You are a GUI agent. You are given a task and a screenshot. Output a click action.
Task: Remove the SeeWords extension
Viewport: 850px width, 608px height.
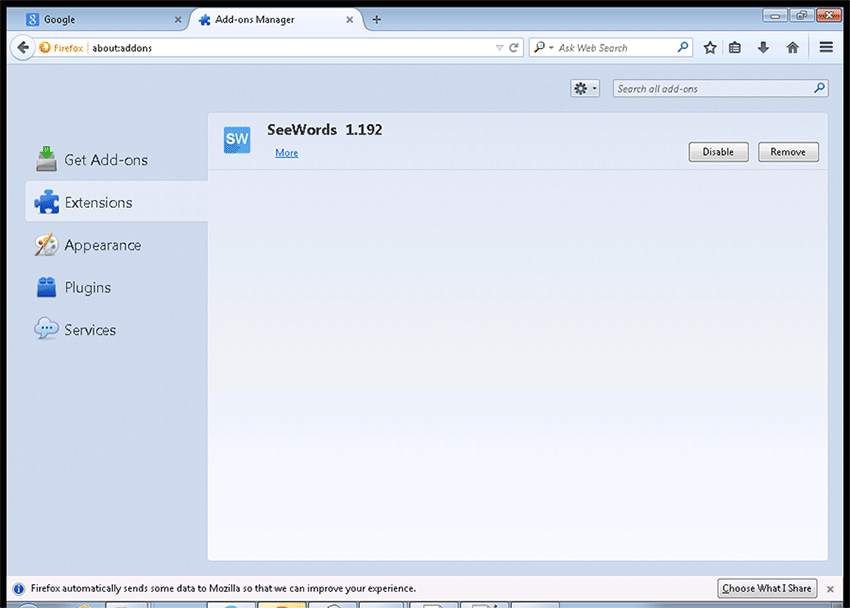point(788,152)
